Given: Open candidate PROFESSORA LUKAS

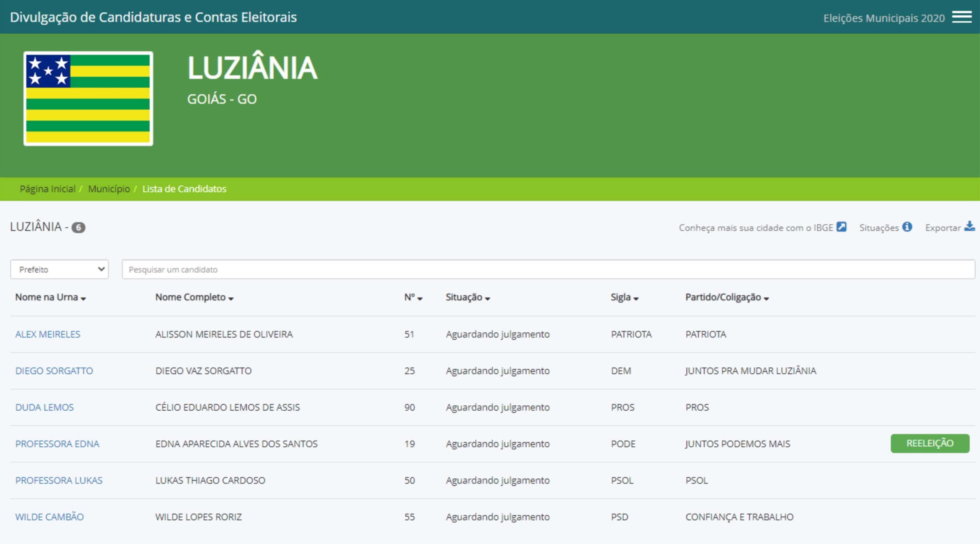Looking at the screenshot, I should coord(59,480).
